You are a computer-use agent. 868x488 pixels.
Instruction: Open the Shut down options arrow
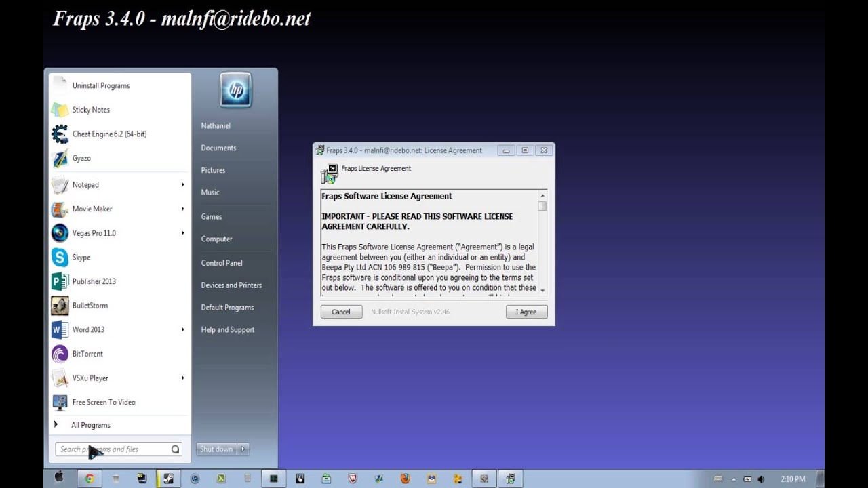coord(243,449)
